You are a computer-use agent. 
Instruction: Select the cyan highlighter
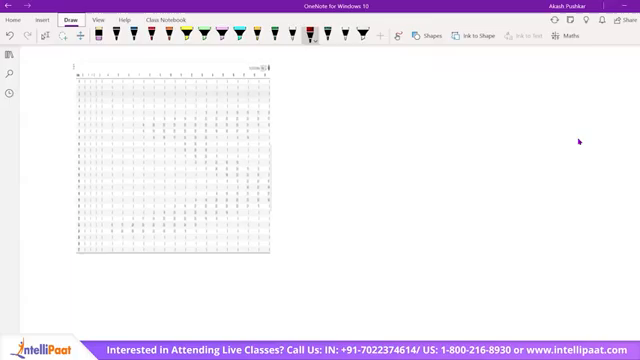click(240, 34)
